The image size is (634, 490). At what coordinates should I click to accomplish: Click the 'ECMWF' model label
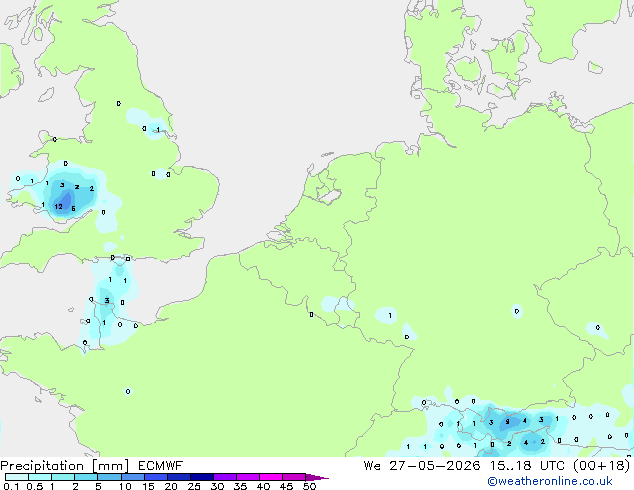coord(161,466)
